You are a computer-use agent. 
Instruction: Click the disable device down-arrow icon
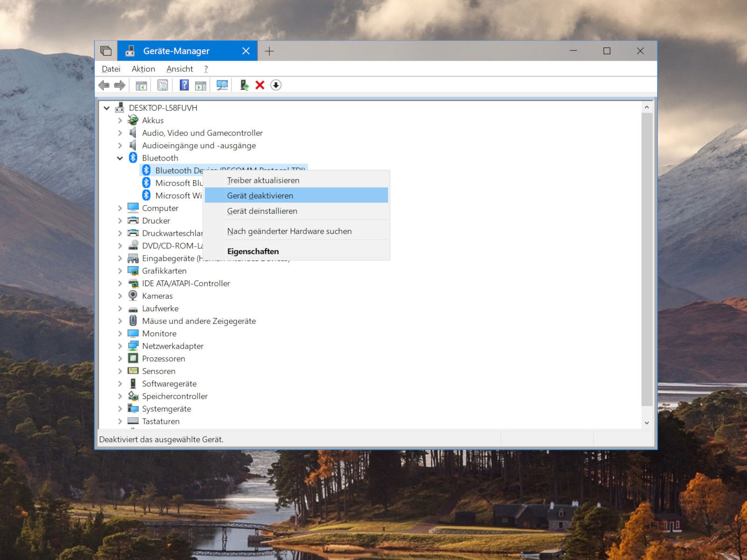(276, 85)
